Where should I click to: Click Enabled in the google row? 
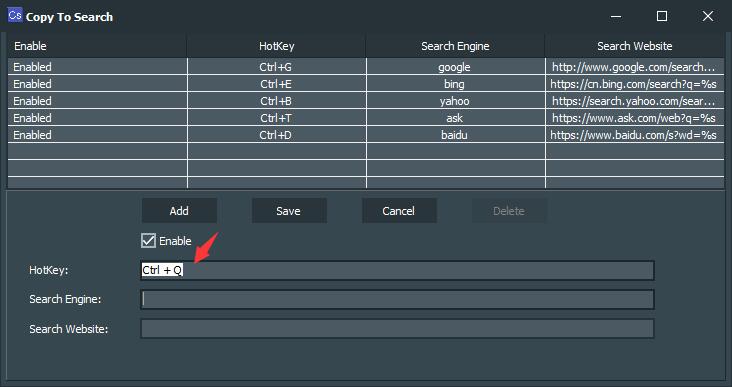(x=97, y=67)
